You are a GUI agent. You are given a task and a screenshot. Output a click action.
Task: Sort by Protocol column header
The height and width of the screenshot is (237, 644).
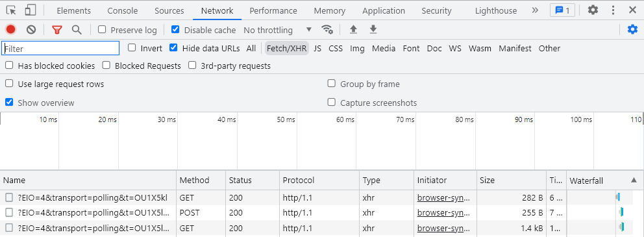click(319, 181)
